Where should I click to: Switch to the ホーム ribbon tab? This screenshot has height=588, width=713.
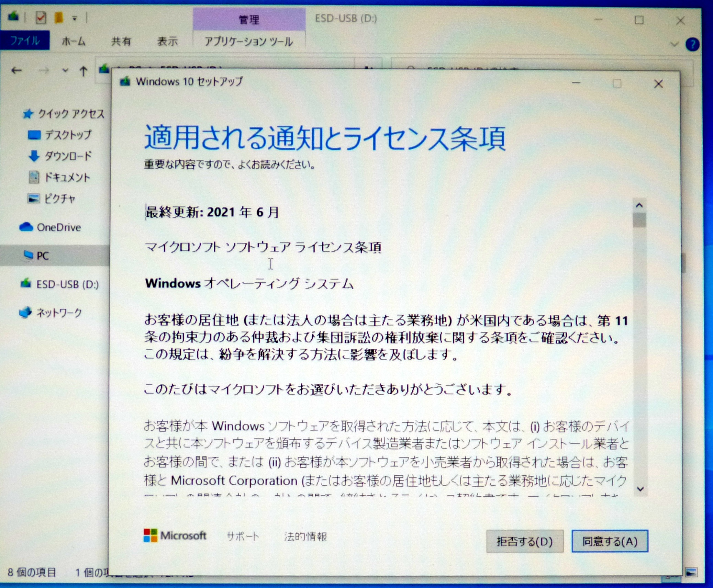click(x=74, y=42)
